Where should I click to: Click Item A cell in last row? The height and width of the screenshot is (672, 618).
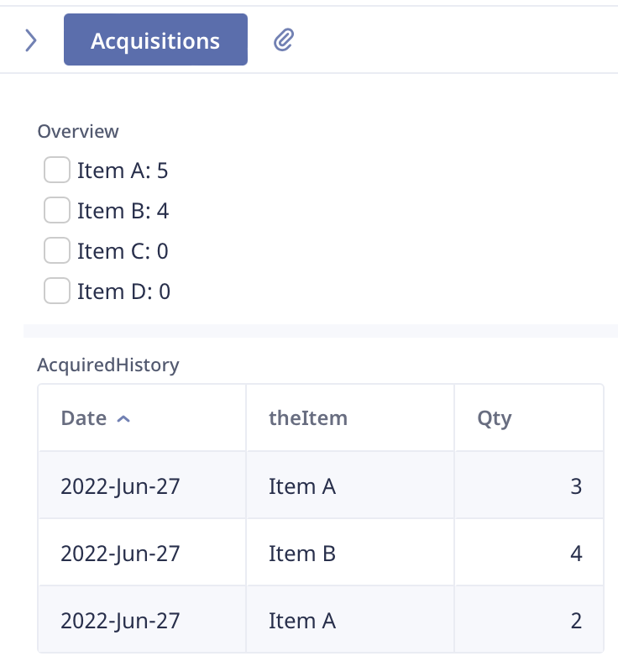coord(350,620)
